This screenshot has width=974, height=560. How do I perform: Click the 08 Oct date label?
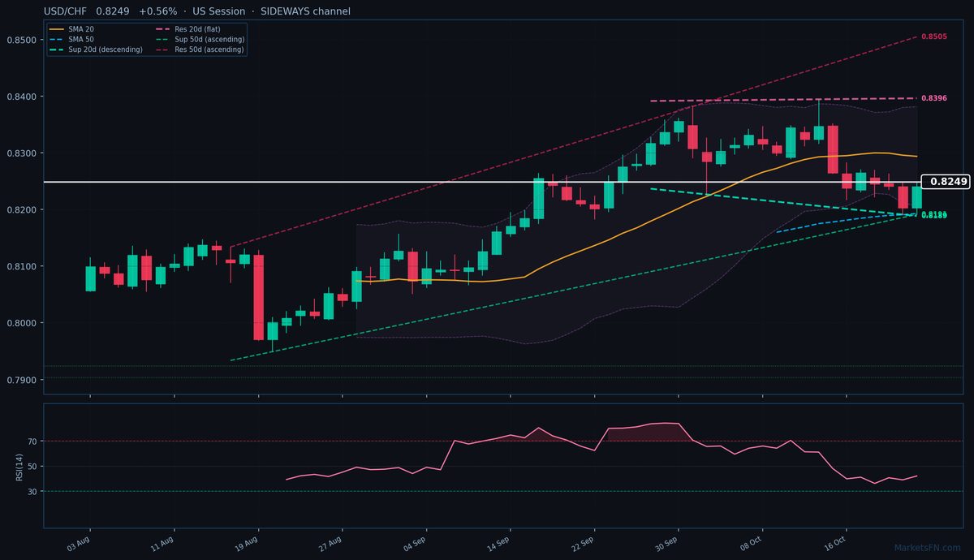(751, 542)
